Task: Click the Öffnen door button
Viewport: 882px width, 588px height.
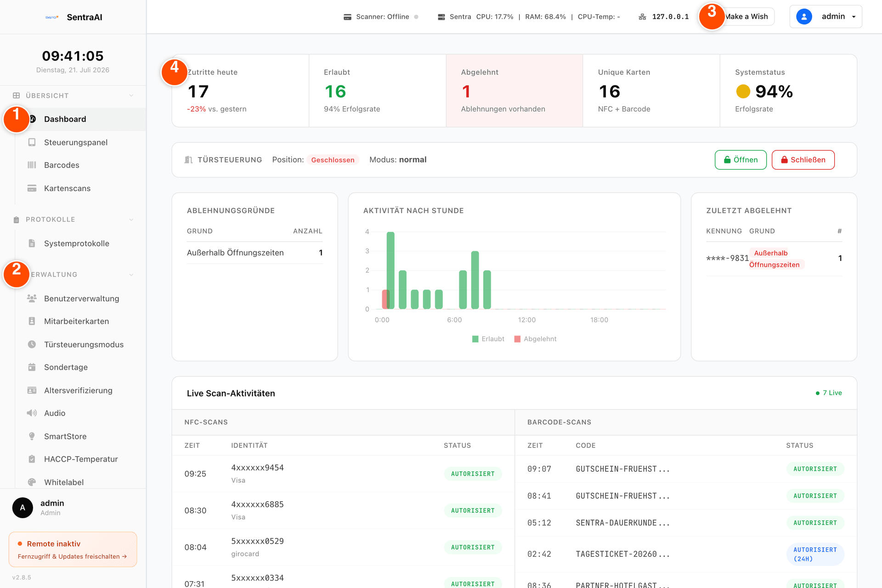Action: (x=741, y=160)
